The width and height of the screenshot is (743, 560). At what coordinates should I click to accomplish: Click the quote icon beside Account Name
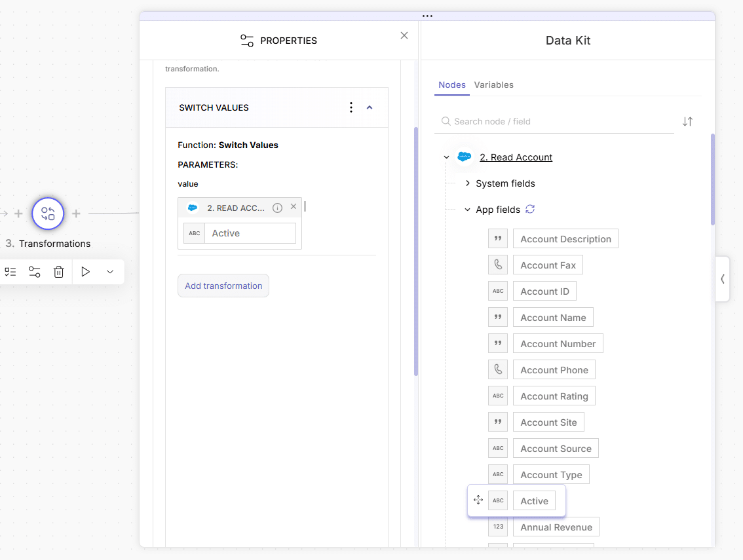click(498, 318)
